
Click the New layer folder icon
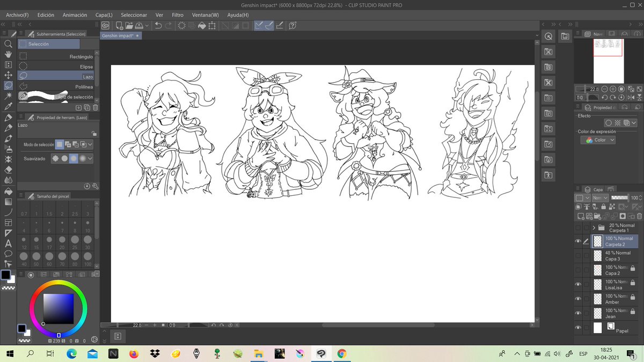[597, 216]
